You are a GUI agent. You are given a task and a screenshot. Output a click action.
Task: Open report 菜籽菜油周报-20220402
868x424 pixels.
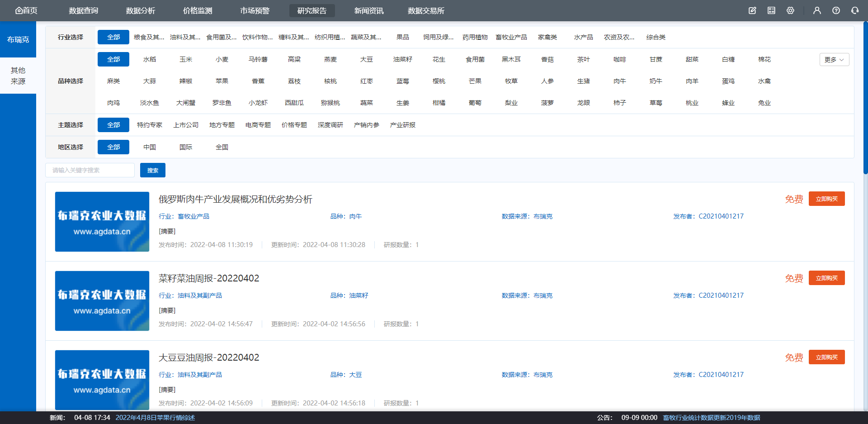tap(209, 278)
